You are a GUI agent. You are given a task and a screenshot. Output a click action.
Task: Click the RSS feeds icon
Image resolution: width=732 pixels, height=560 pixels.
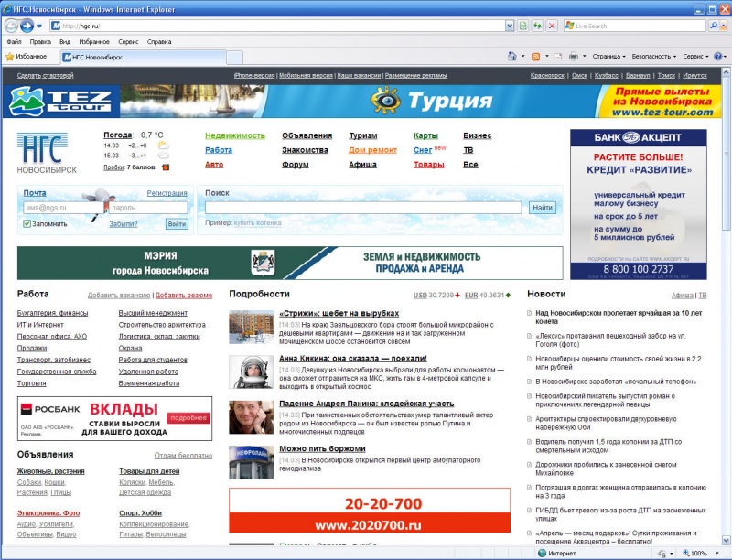coord(536,57)
